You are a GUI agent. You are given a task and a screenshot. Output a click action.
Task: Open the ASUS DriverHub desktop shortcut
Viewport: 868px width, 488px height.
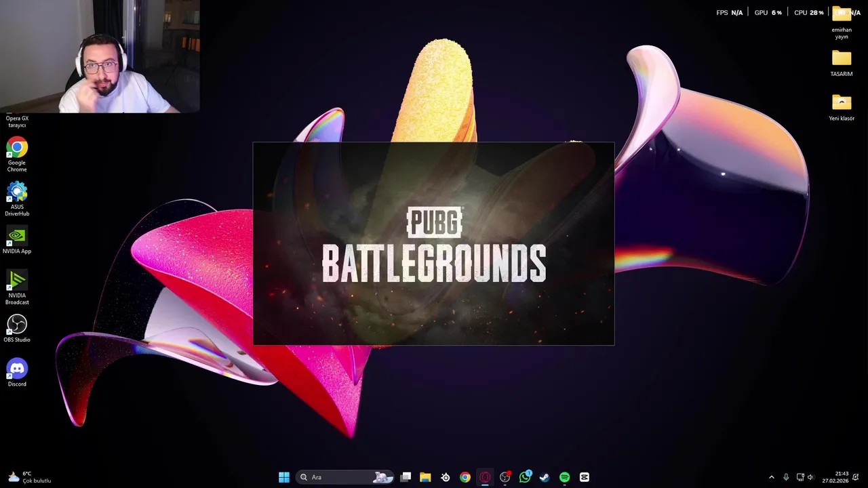(x=17, y=199)
